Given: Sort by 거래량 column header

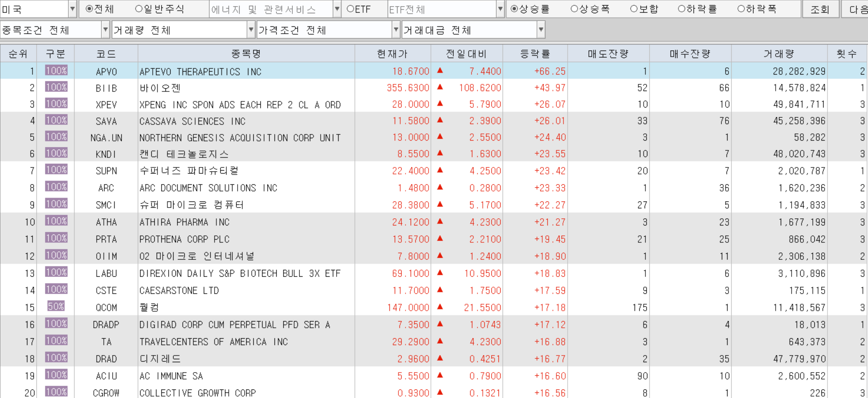Looking at the screenshot, I should (779, 54).
